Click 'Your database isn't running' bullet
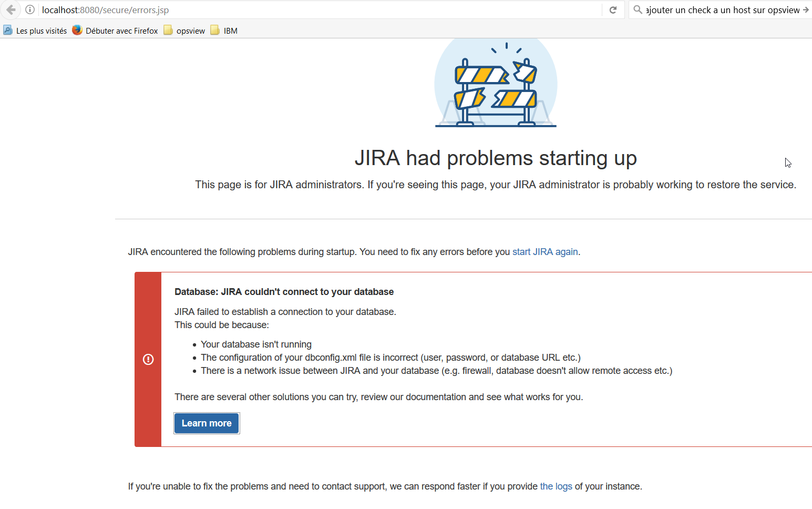Viewport: 812px width, 509px height. click(256, 344)
